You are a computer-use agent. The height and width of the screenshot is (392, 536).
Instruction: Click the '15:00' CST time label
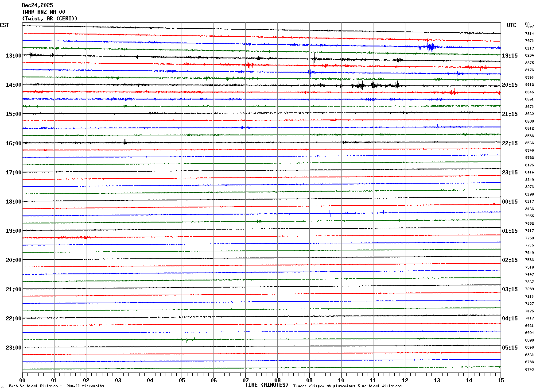pos(14,114)
